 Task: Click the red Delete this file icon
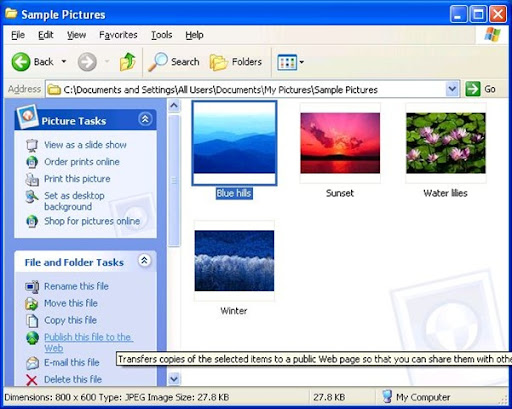pyautogui.click(x=32, y=380)
